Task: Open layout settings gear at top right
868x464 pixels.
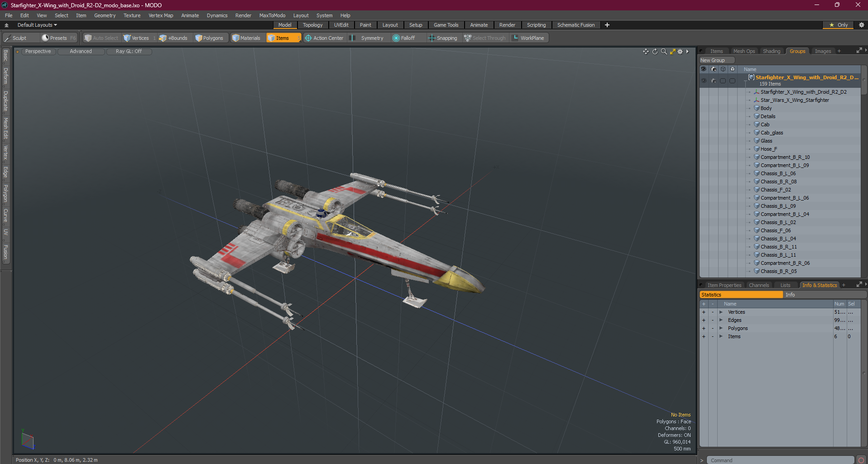Action: (862, 25)
